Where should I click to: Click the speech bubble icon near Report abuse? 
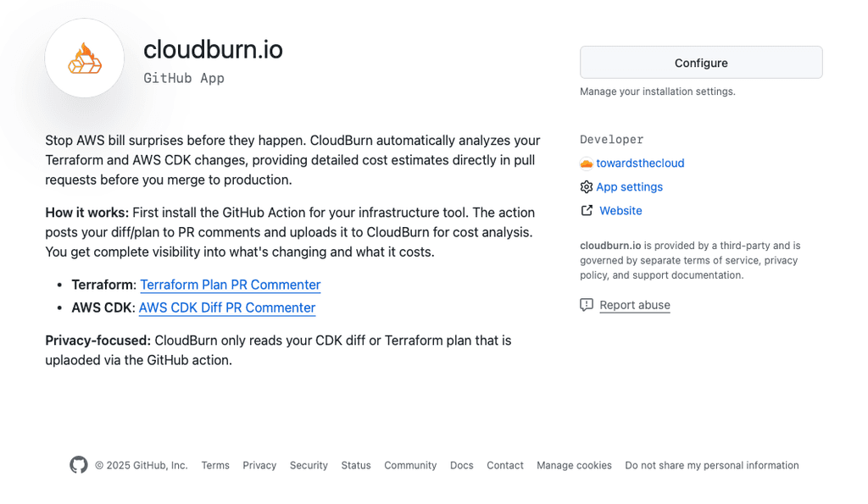[x=586, y=304]
